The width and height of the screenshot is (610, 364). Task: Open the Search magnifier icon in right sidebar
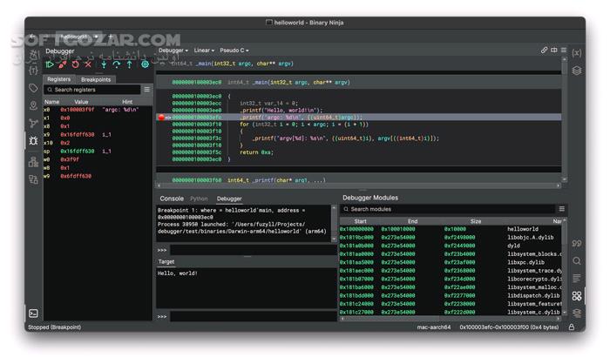coord(577,261)
